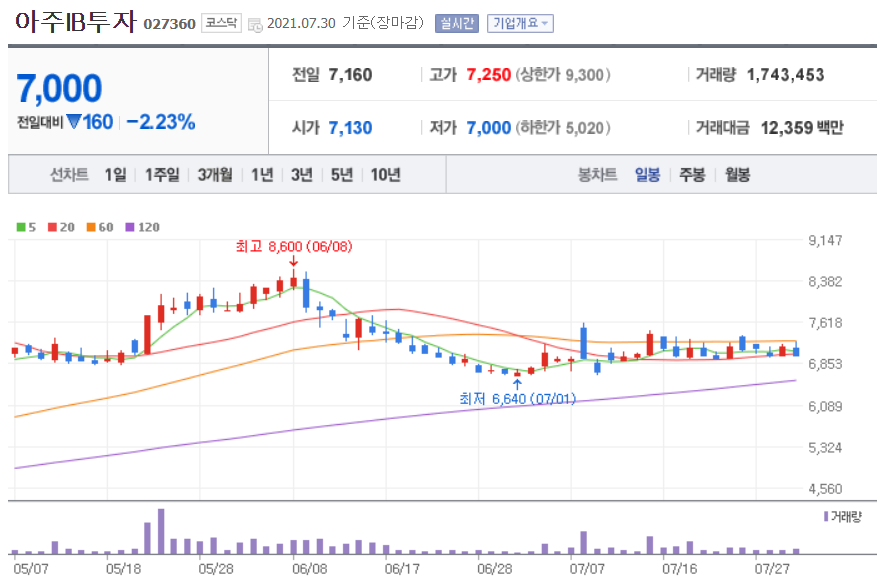Image resolution: width=877 pixels, height=582 pixels.
Task: Select the 3개월 line chart tab
Action: tap(215, 175)
